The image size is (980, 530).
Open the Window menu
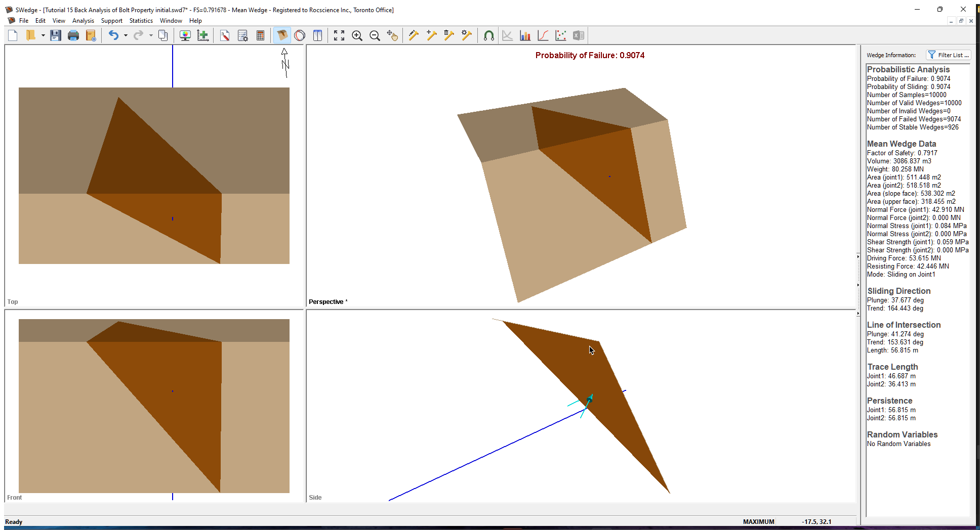pos(171,21)
